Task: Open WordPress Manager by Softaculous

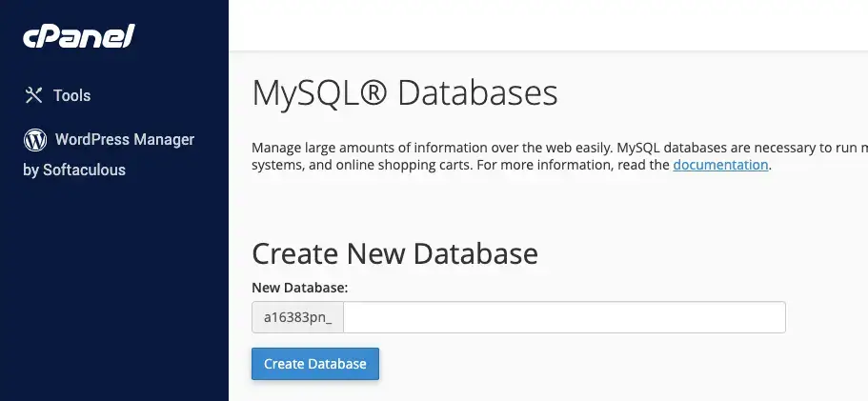Action: [x=109, y=154]
